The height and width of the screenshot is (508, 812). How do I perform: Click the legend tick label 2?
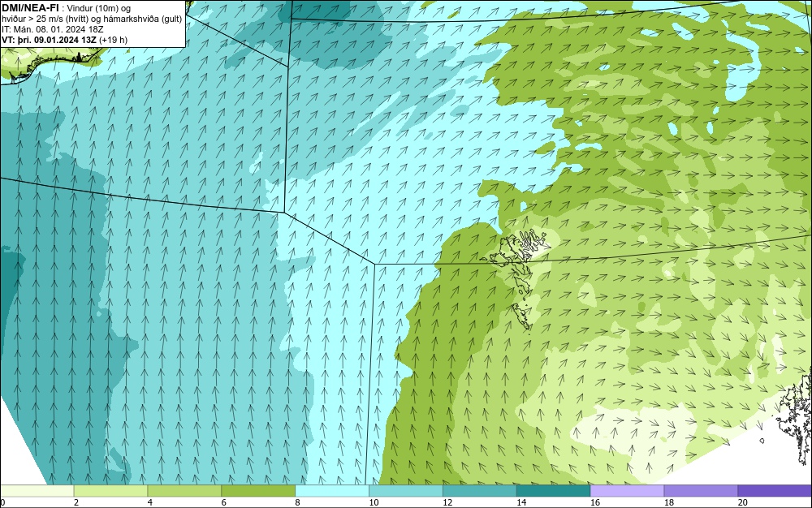[76, 502]
